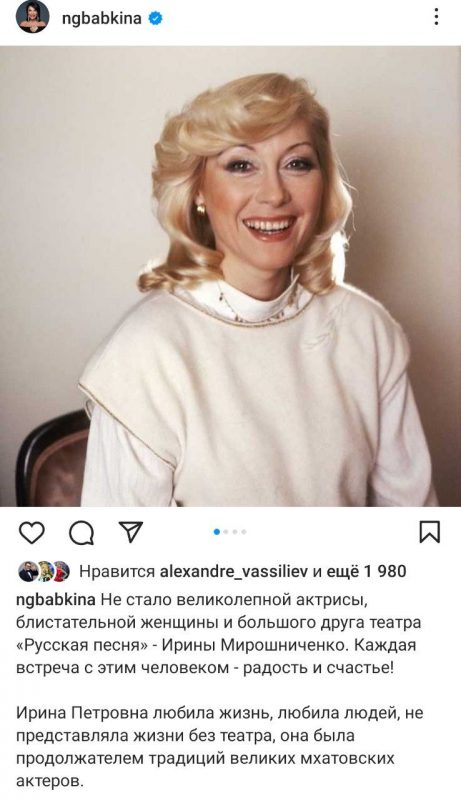Open ngbabkina's profile picture in the header
The height and width of the screenshot is (800, 461).
coord(33,17)
